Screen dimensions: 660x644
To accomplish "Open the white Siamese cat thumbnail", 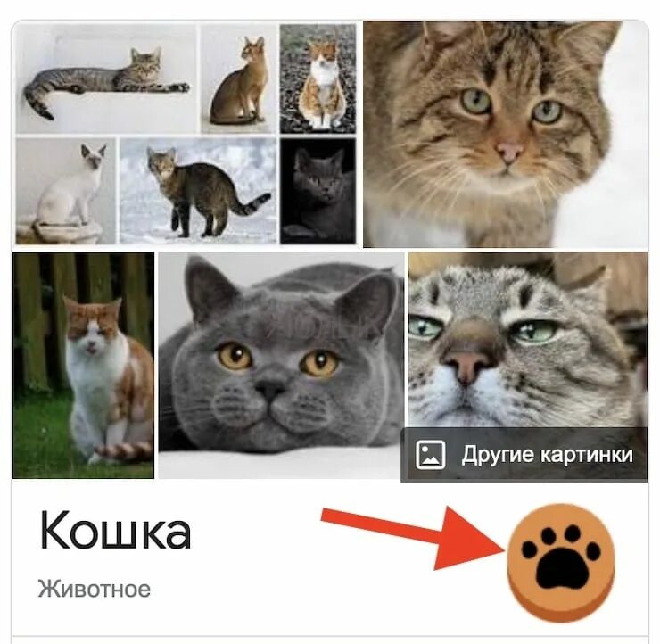I will tap(66, 191).
